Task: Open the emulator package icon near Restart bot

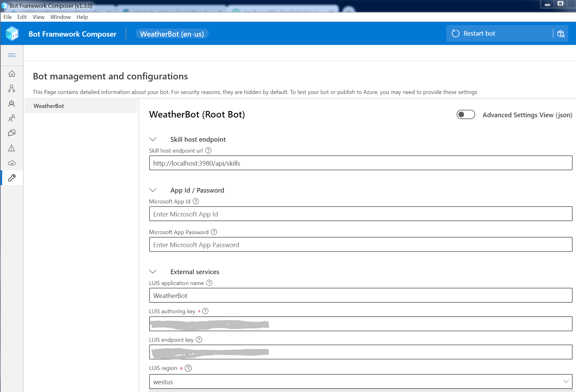Action: click(x=561, y=33)
